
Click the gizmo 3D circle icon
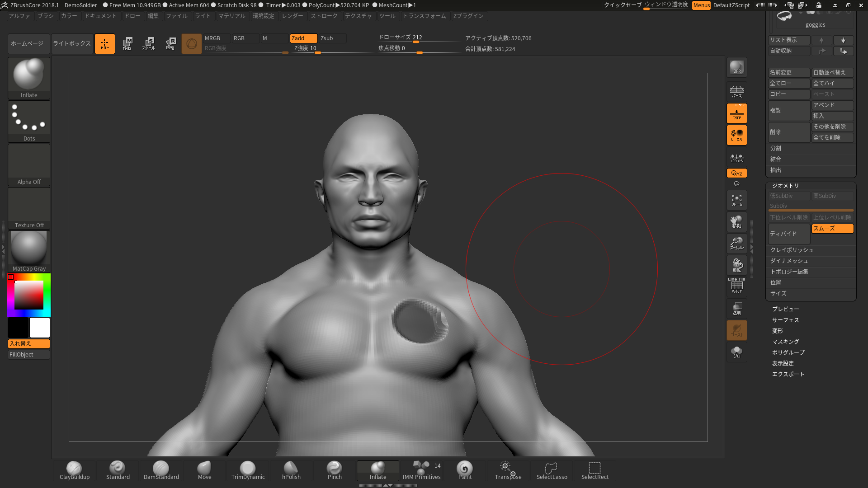pos(192,44)
